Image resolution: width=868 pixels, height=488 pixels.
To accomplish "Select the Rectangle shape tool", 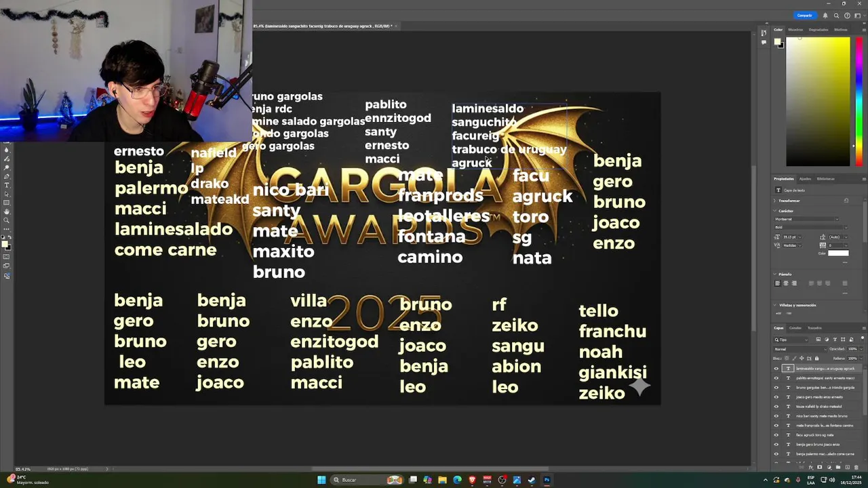I will pos(7,203).
